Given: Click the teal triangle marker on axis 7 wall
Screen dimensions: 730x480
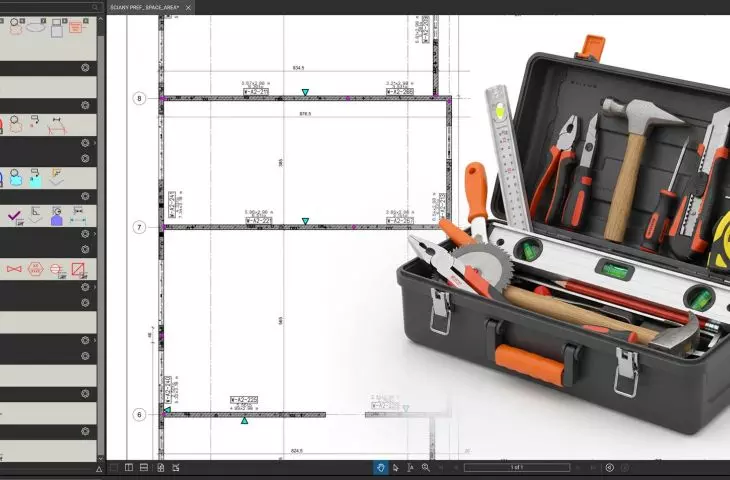Looking at the screenshot, I should coord(305,221).
